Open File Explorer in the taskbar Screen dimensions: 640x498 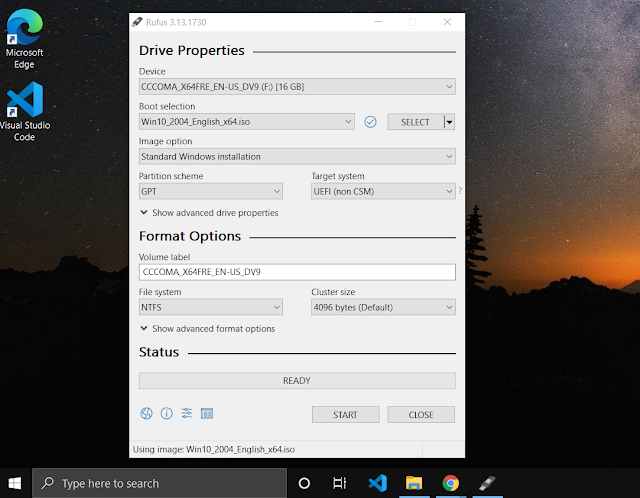(x=414, y=483)
